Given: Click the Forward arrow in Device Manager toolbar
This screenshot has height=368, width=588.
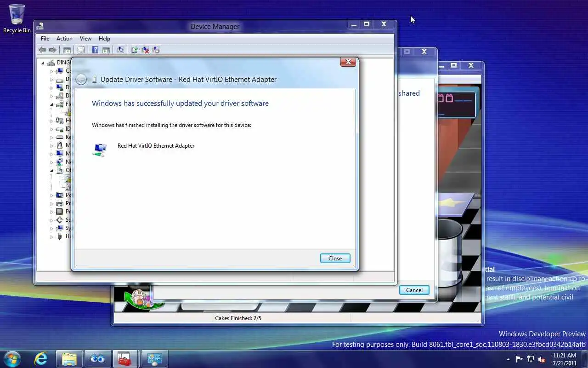Looking at the screenshot, I should click(53, 50).
